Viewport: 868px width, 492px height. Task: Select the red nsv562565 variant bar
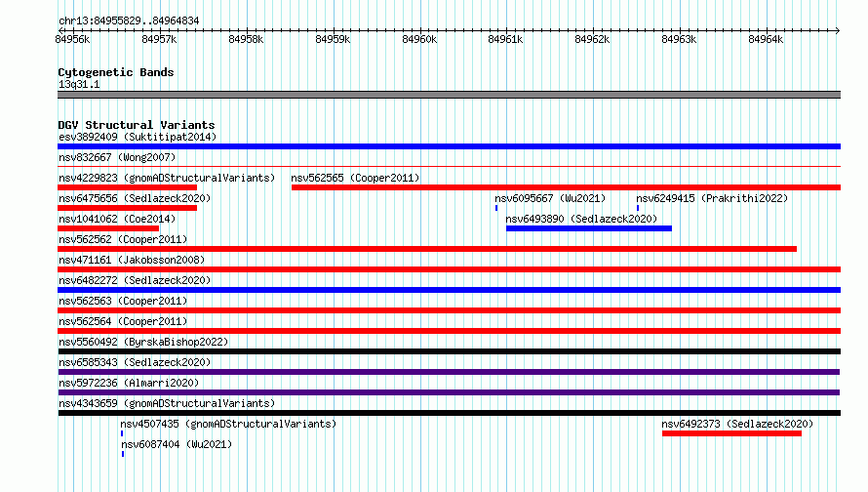(566, 187)
